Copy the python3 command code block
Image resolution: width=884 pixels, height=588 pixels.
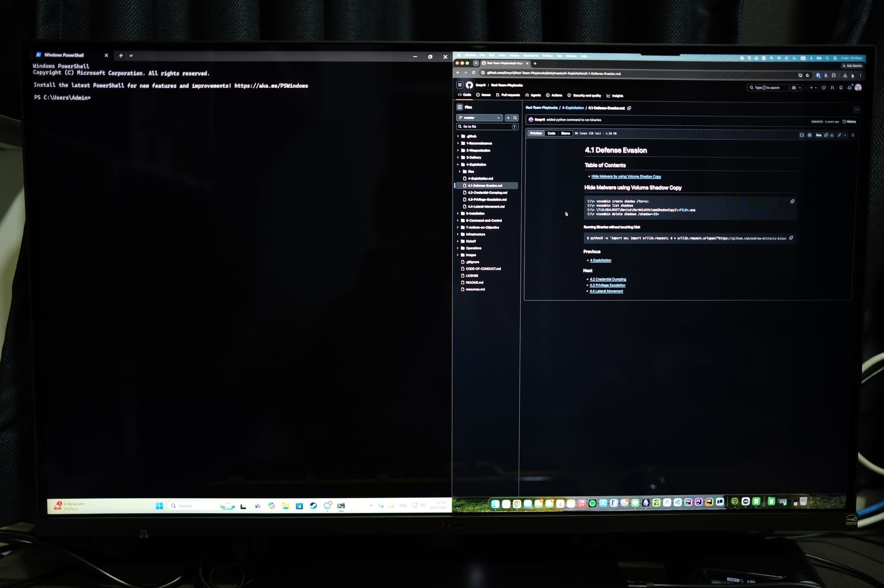click(791, 238)
